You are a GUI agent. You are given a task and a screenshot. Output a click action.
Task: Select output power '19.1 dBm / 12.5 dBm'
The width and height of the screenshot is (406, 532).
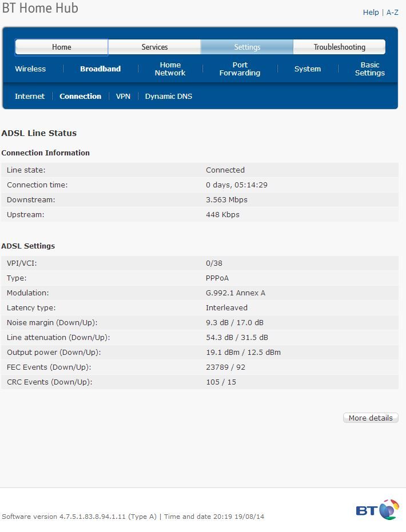(243, 353)
